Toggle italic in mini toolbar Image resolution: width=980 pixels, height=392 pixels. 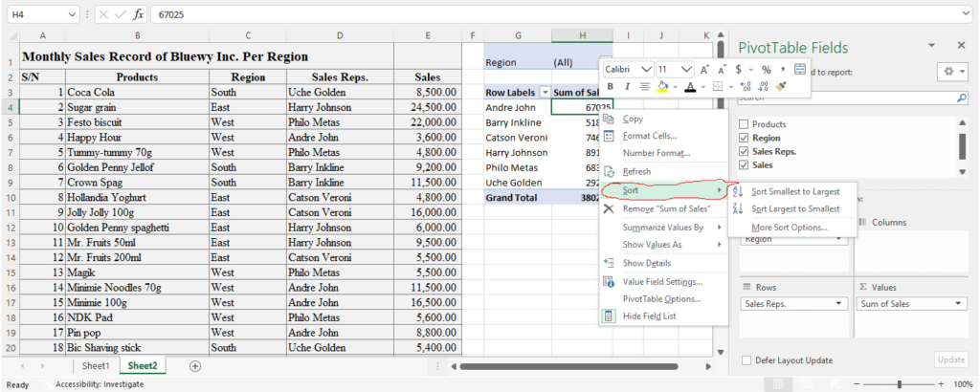(x=628, y=86)
